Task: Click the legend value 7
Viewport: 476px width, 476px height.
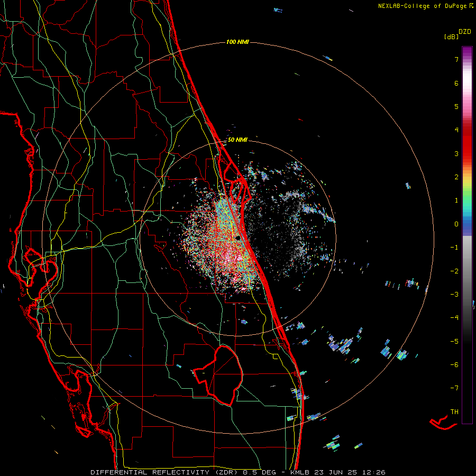Action: 456,59
